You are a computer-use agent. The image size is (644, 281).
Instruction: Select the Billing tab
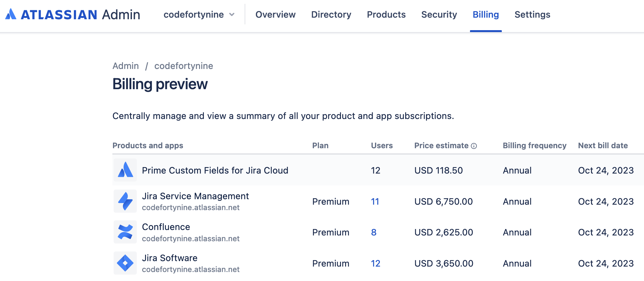[x=485, y=15]
